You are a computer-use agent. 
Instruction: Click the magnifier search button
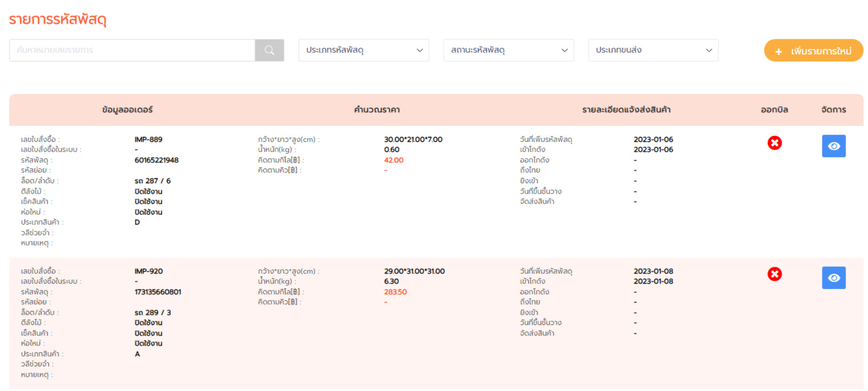click(269, 50)
